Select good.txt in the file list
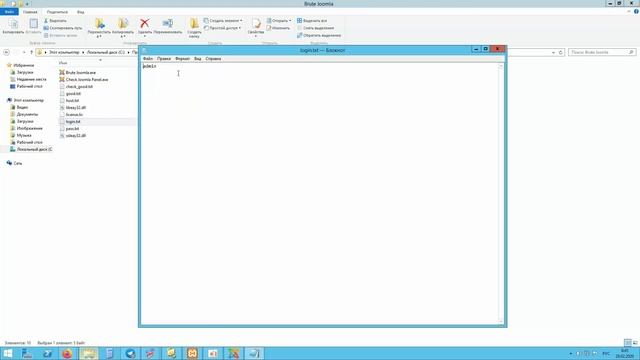This screenshot has width=640, height=360. pos(70,93)
